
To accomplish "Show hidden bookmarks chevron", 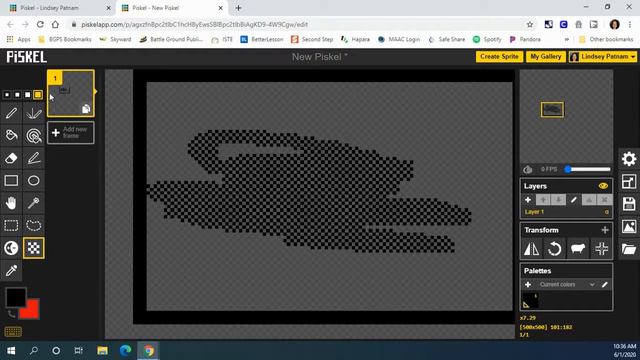I will coord(567,39).
